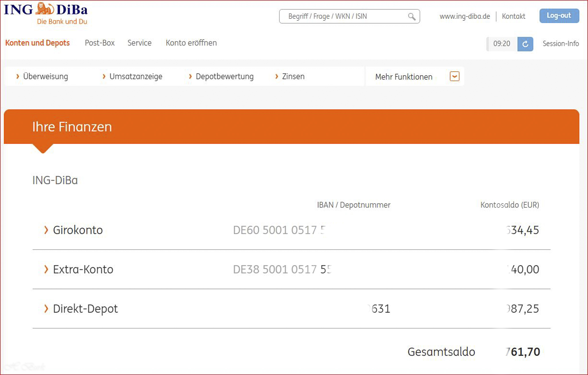This screenshot has width=588, height=375.
Task: Go to Konto eröffnen
Action: (191, 43)
